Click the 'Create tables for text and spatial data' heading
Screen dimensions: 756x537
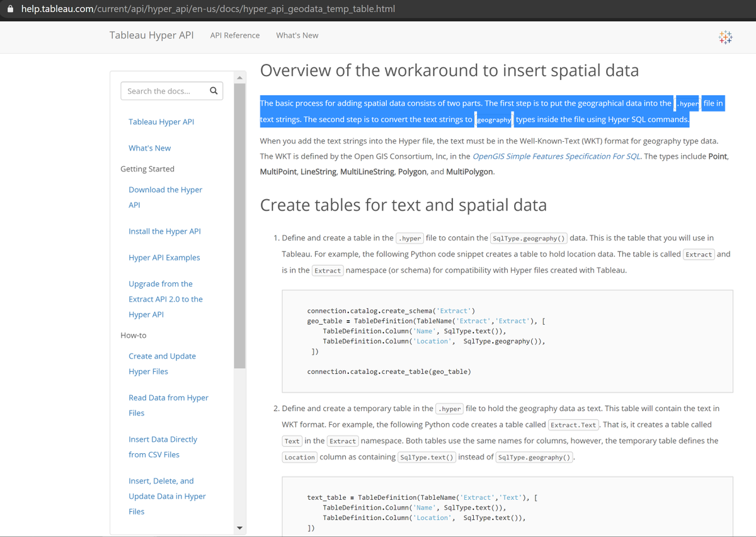tap(403, 205)
